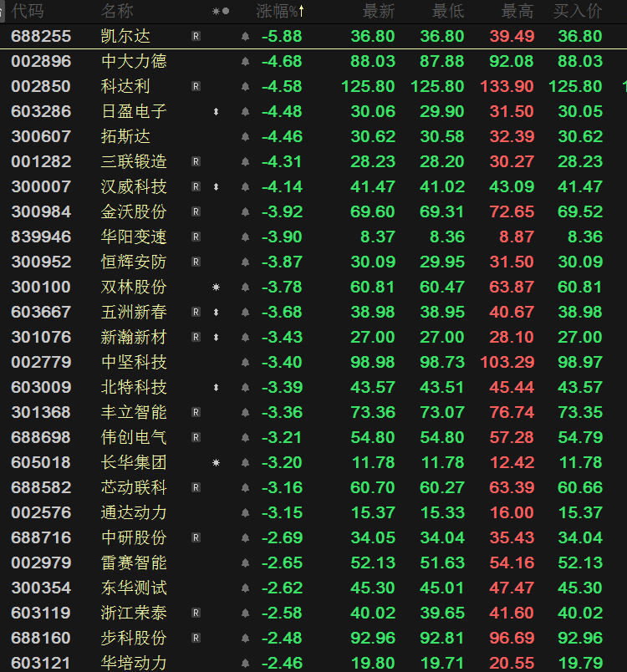The image size is (627, 672).
Task: Click the bell icon on 科达利 row
Action: [x=245, y=87]
